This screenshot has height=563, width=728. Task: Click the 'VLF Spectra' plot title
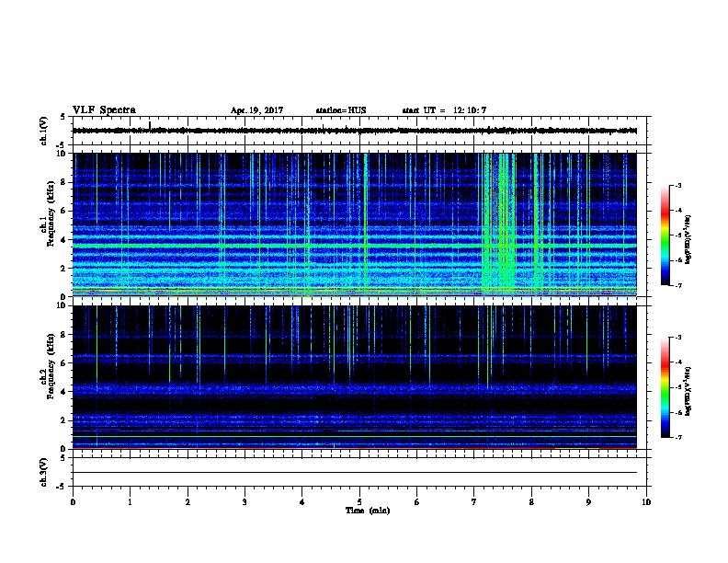coord(104,110)
